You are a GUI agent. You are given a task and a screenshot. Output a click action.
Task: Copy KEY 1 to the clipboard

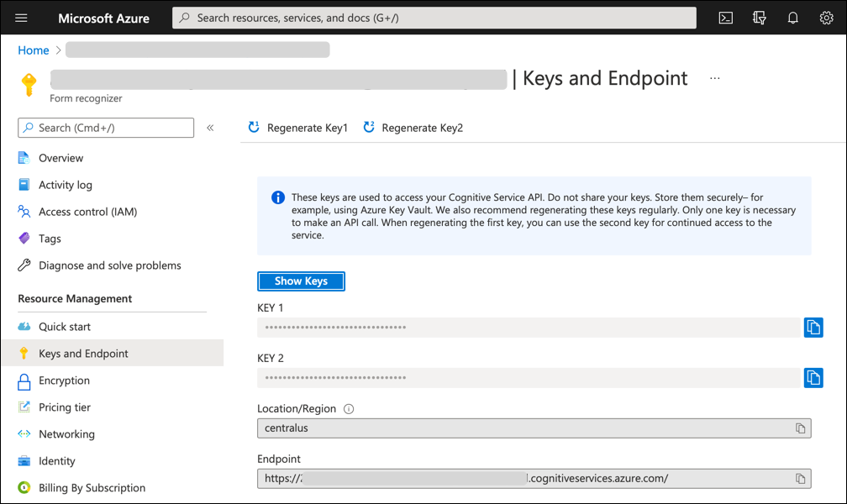[x=813, y=328]
